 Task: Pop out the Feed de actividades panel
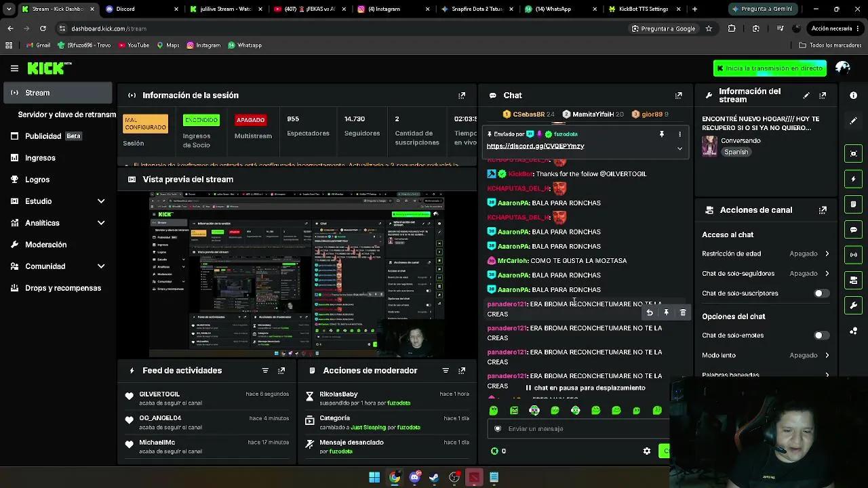click(x=281, y=371)
